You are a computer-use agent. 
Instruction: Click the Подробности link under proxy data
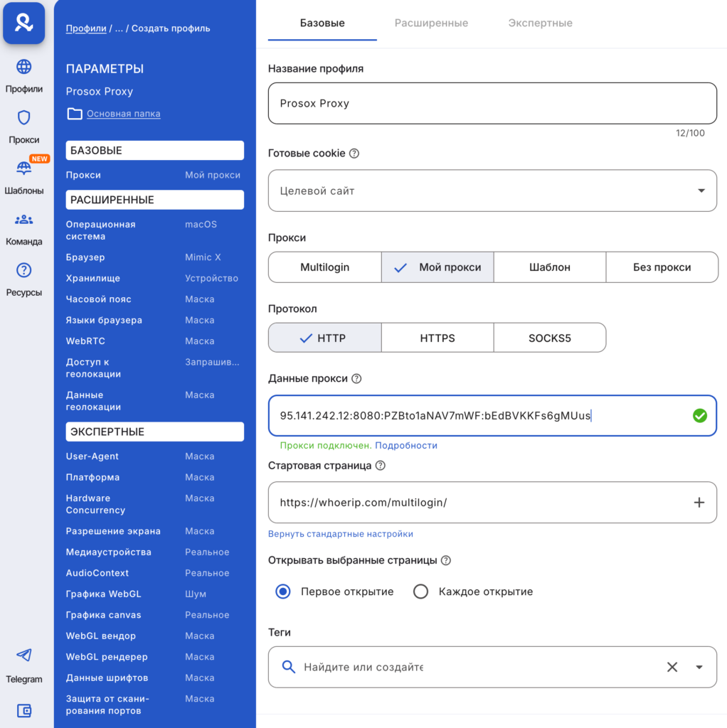[x=406, y=446]
